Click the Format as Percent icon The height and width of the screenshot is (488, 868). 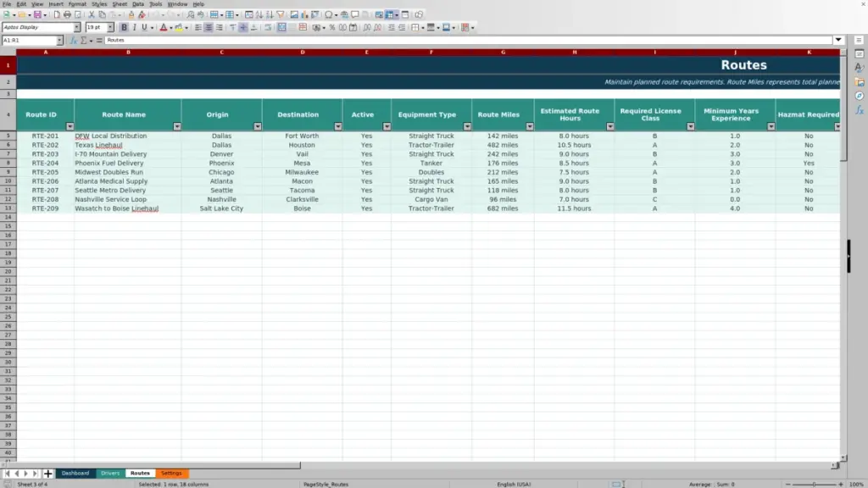pyautogui.click(x=332, y=28)
